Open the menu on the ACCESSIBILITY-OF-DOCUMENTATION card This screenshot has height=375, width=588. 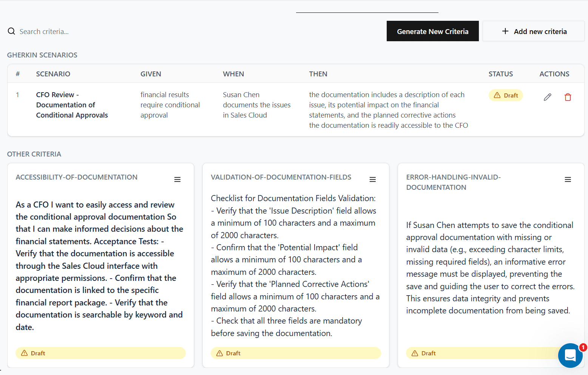click(177, 179)
